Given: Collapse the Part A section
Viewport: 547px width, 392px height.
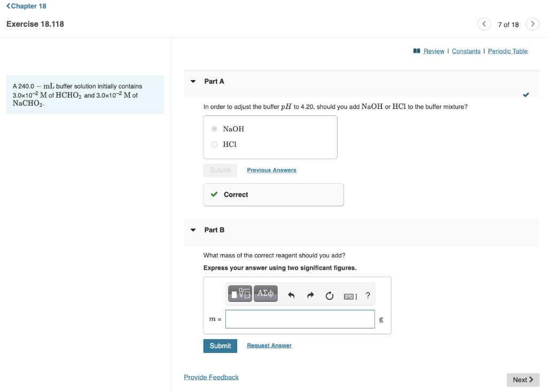Looking at the screenshot, I should coord(193,81).
